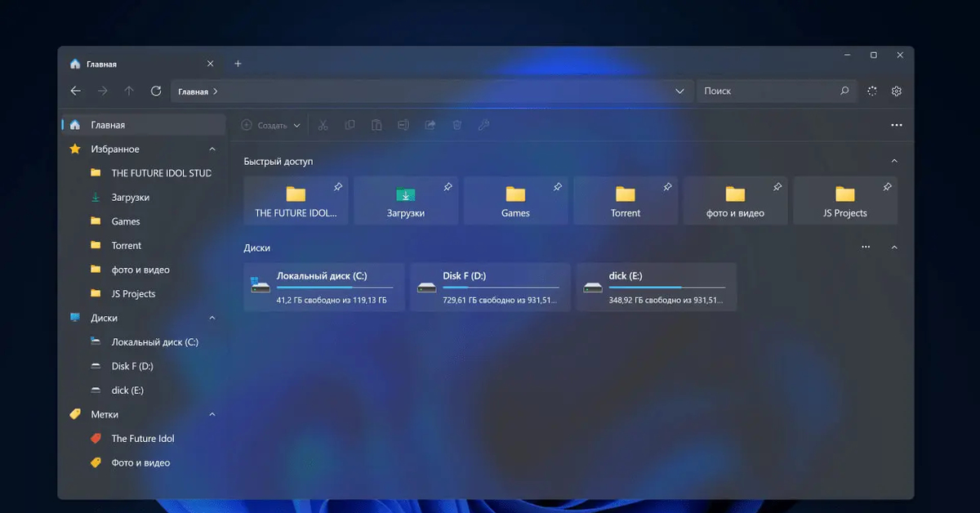
Task: Refresh the current folder view
Action: (x=156, y=91)
